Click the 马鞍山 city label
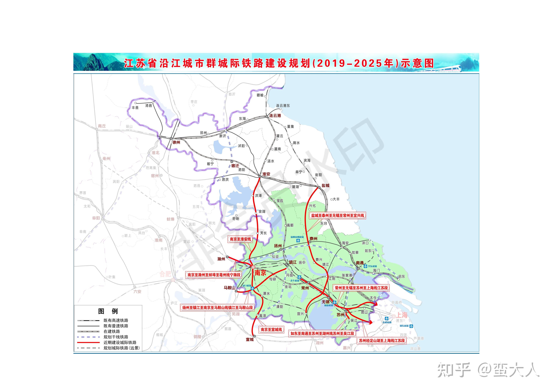Viewport: 554px width, 392px height. (229, 288)
